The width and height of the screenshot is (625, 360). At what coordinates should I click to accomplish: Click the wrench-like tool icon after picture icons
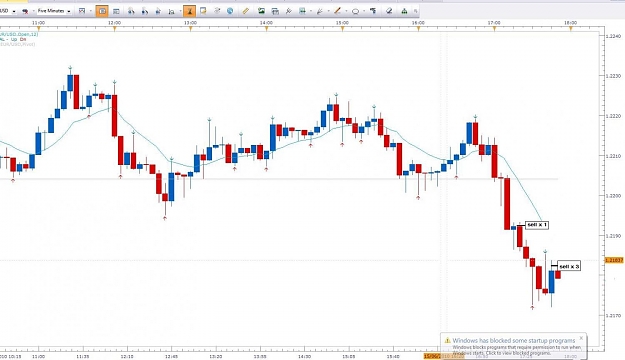pos(289,11)
